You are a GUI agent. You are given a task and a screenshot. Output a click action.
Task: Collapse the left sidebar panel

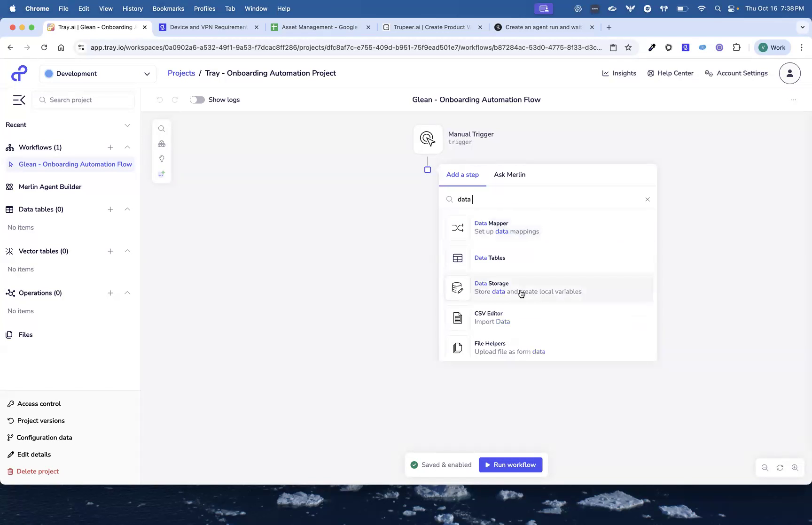point(19,100)
